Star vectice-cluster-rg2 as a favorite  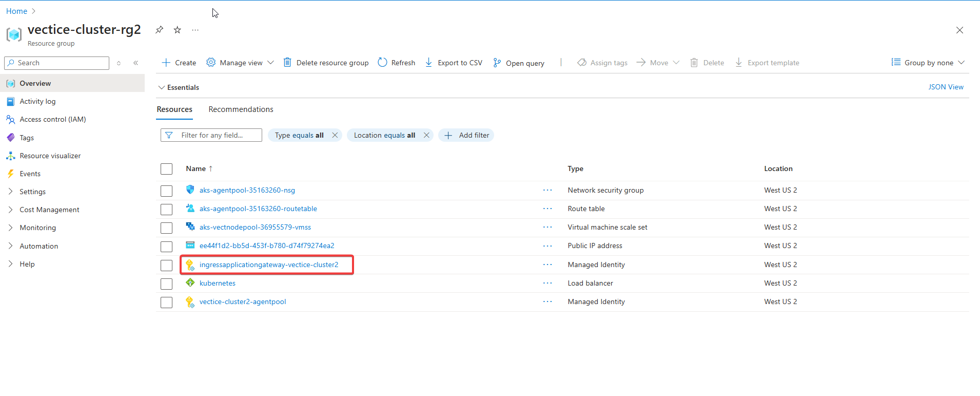pyautogui.click(x=178, y=30)
